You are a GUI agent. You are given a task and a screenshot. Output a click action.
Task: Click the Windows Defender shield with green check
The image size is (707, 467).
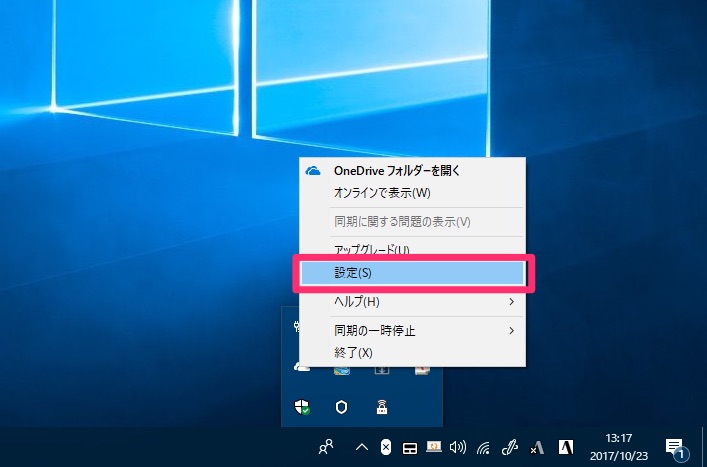(x=302, y=407)
